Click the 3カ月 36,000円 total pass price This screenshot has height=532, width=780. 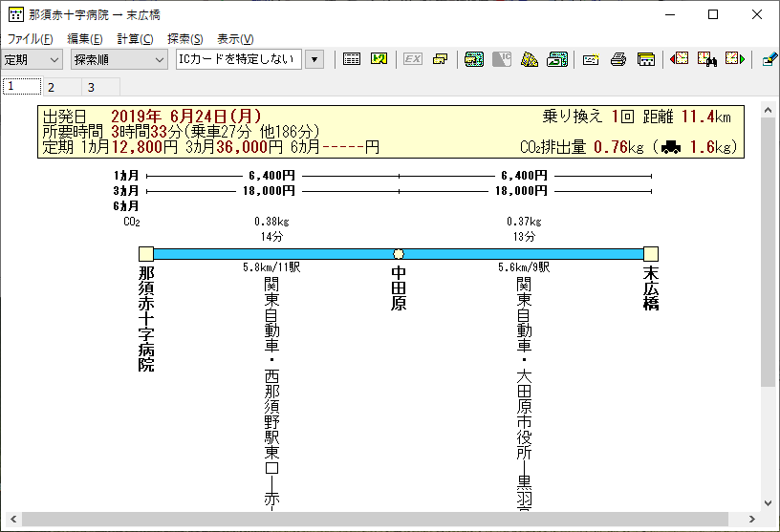[234, 147]
